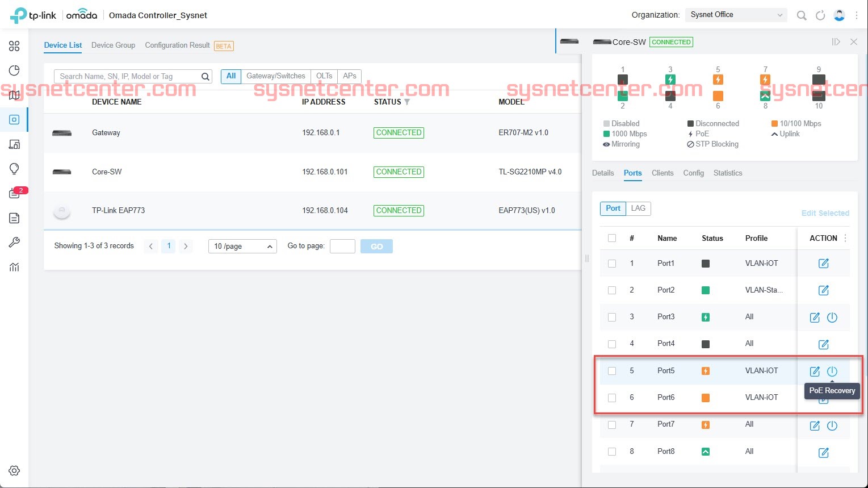Edit Port1 configuration
This screenshot has width=868, height=488.
[x=824, y=264]
